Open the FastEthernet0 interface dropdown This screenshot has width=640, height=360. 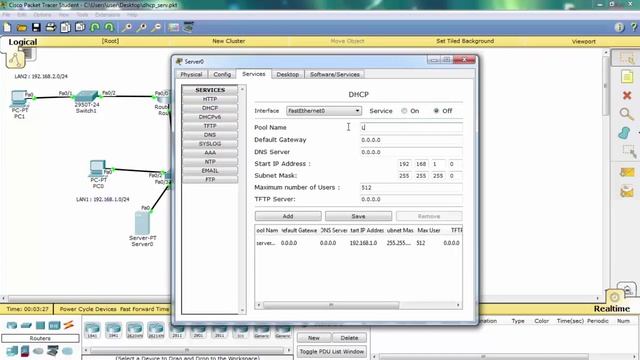pyautogui.click(x=324, y=111)
